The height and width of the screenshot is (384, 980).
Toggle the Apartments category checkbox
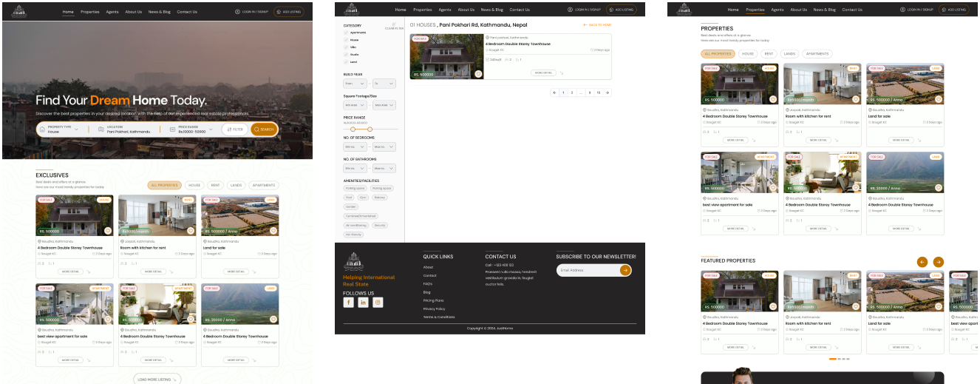(346, 33)
